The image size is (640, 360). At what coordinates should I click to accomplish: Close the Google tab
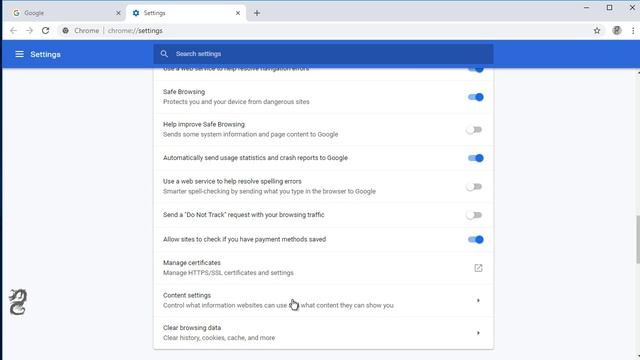[118, 13]
